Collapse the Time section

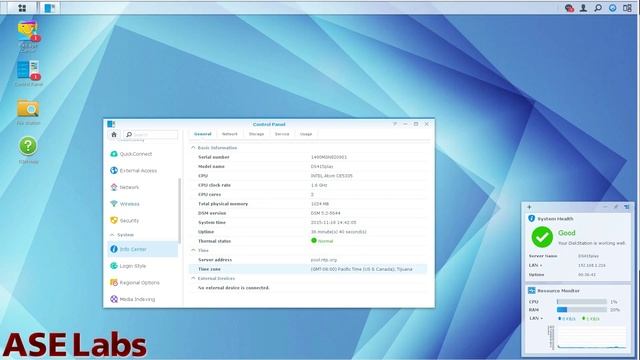pos(193,250)
